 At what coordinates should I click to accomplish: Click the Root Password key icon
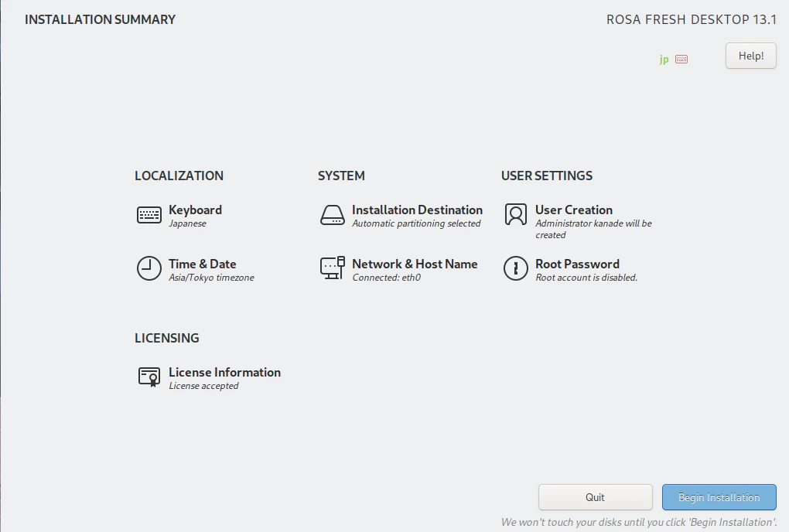pyautogui.click(x=516, y=268)
